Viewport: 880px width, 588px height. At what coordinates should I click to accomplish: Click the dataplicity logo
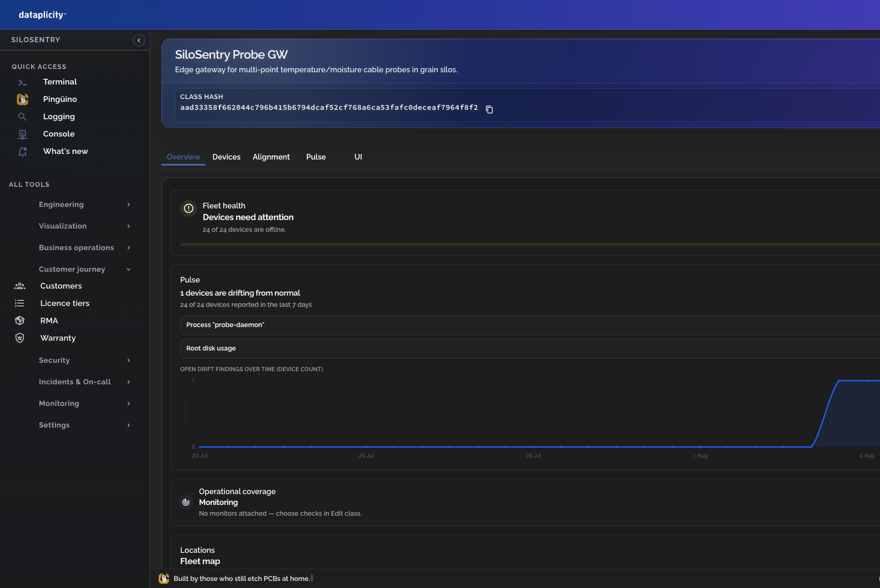(42, 15)
